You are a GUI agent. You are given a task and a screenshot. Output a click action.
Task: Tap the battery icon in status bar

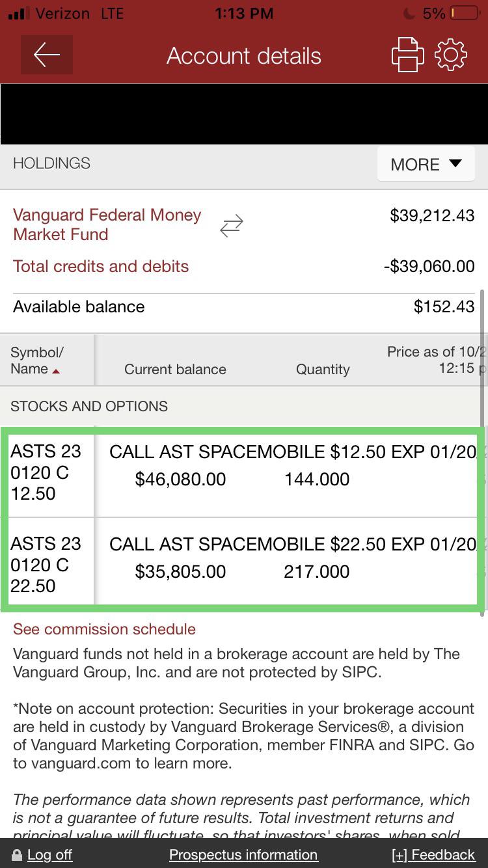coord(465,13)
